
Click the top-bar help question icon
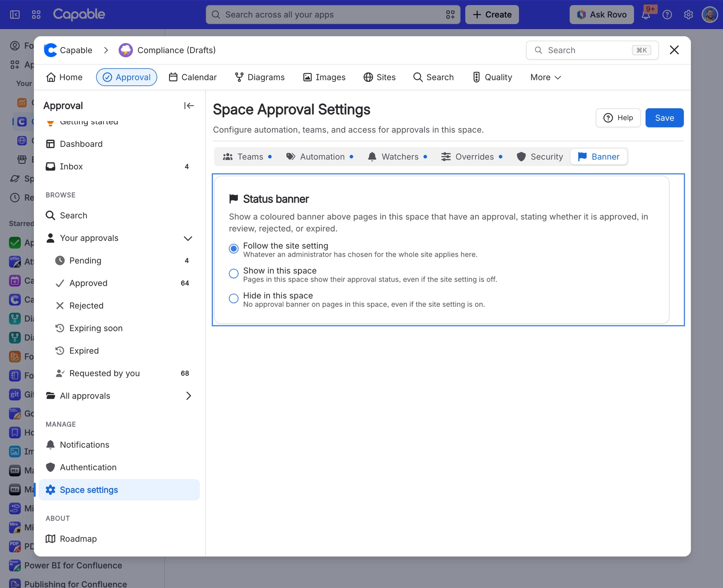click(667, 15)
